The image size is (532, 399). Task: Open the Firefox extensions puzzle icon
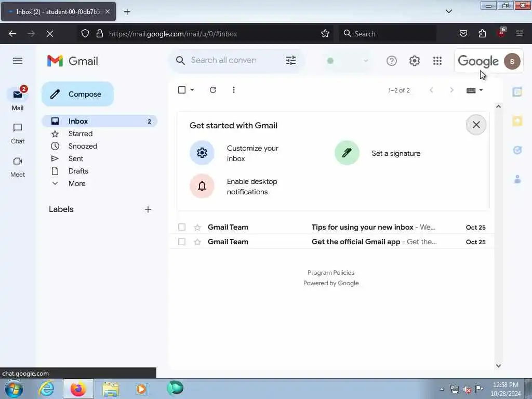point(482,34)
